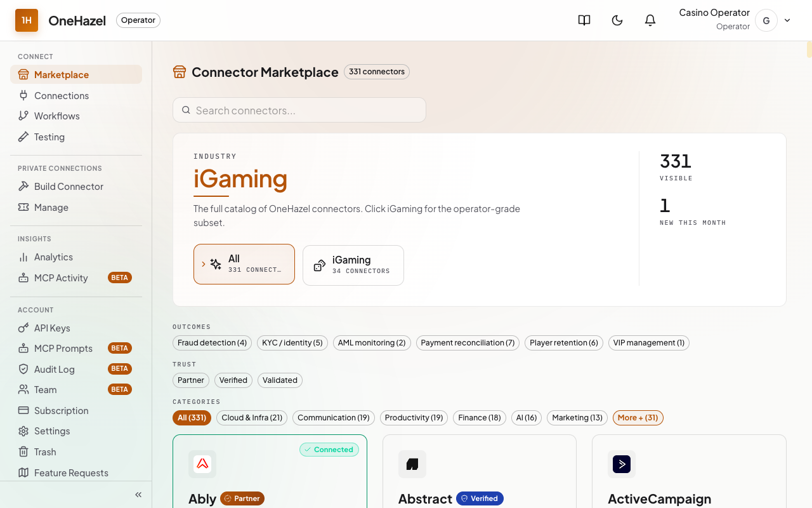The height and width of the screenshot is (508, 812).
Task: Click the page vertical scrollbar
Action: point(809,50)
